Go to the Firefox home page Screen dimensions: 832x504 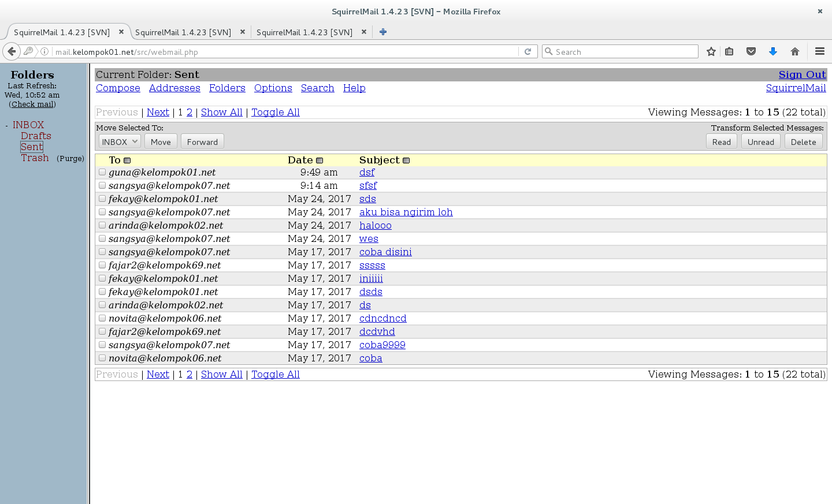[x=794, y=51]
